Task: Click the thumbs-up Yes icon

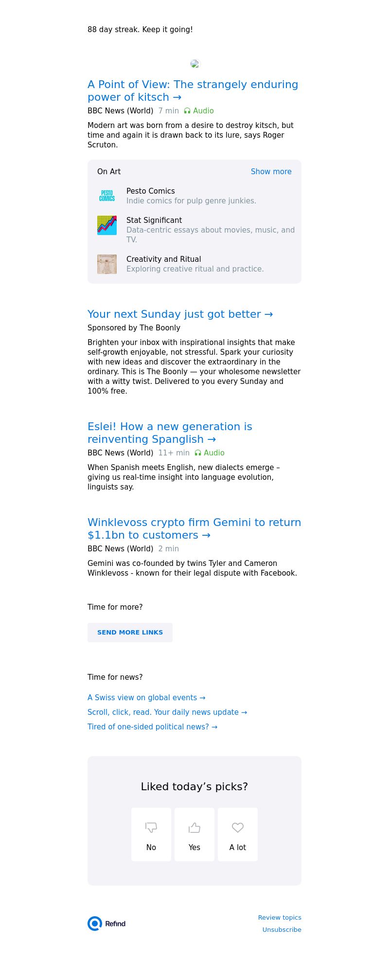Action: click(x=194, y=827)
